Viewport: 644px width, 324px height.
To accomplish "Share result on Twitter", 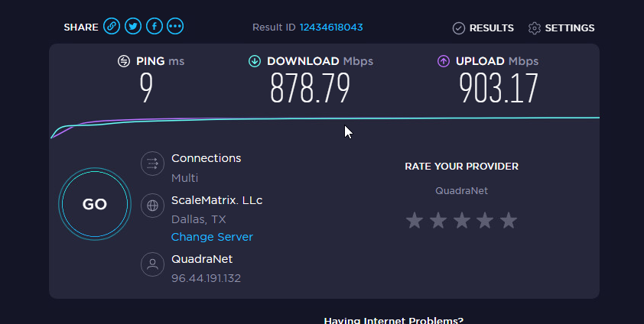I will pos(133,26).
